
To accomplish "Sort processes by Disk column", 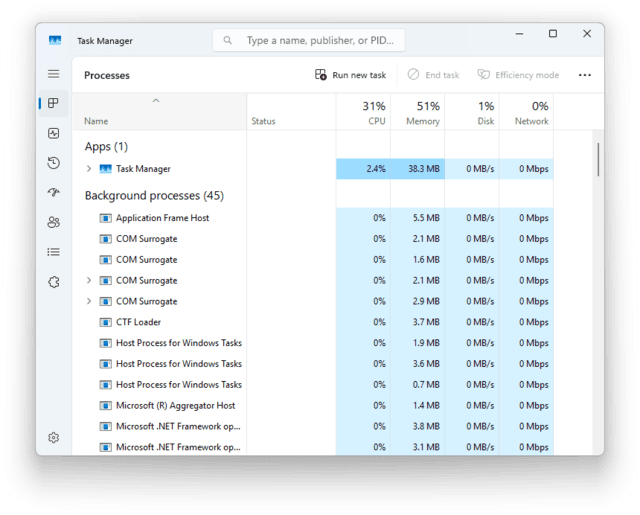I will click(x=472, y=112).
